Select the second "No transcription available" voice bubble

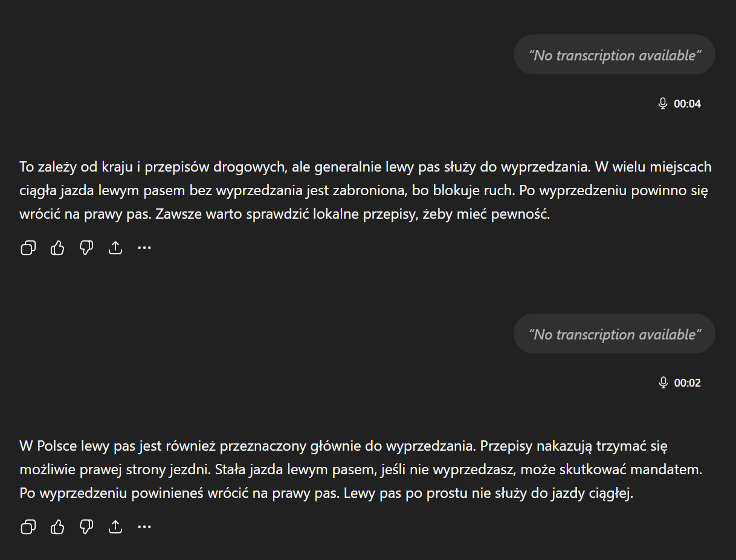pos(615,334)
